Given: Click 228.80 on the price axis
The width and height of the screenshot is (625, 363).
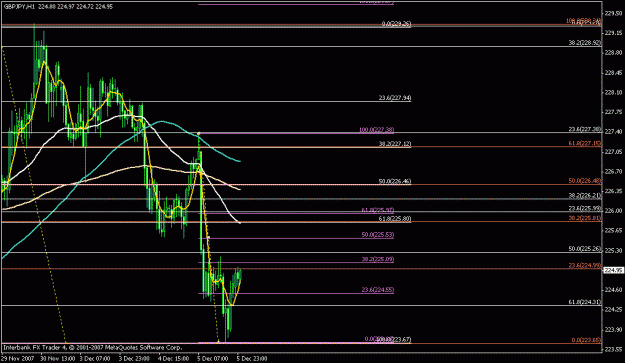Looking at the screenshot, I should pos(613,53).
